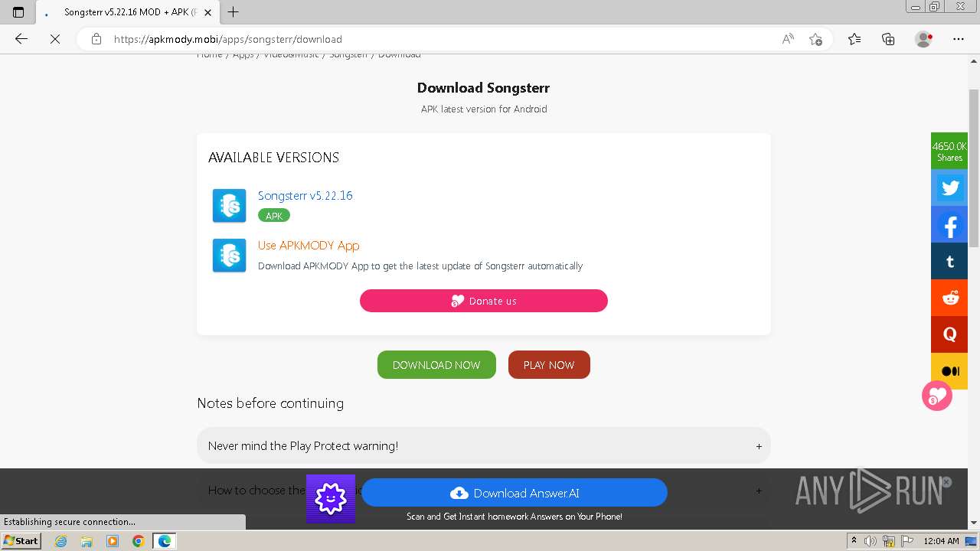
Task: Open the Songsterr v5.22.16 link
Action: pos(305,195)
